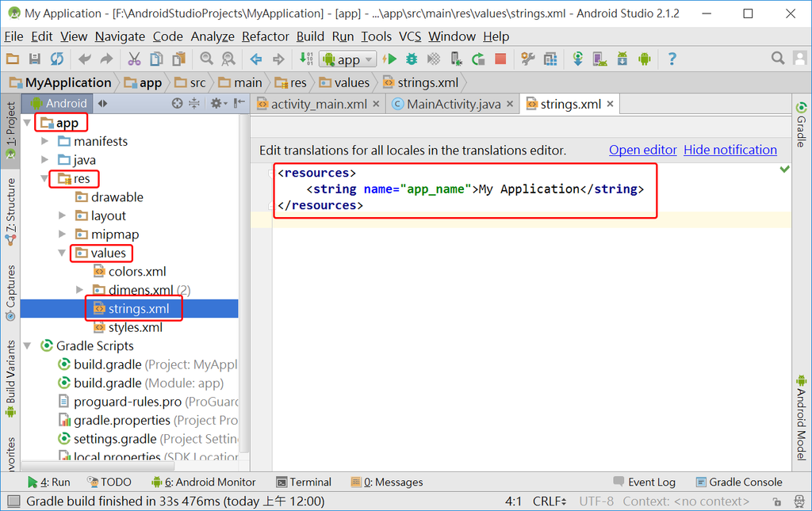Open the AVD Manager icon

pyautogui.click(x=600, y=59)
